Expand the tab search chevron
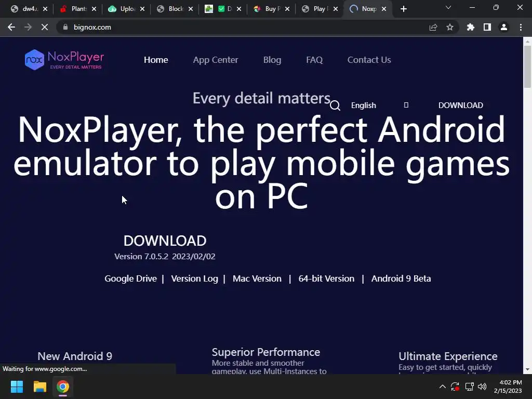The image size is (532, 399). pos(448,7)
